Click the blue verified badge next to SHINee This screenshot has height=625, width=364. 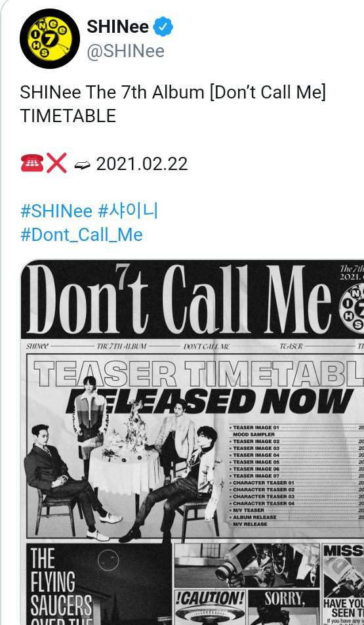pos(163,27)
